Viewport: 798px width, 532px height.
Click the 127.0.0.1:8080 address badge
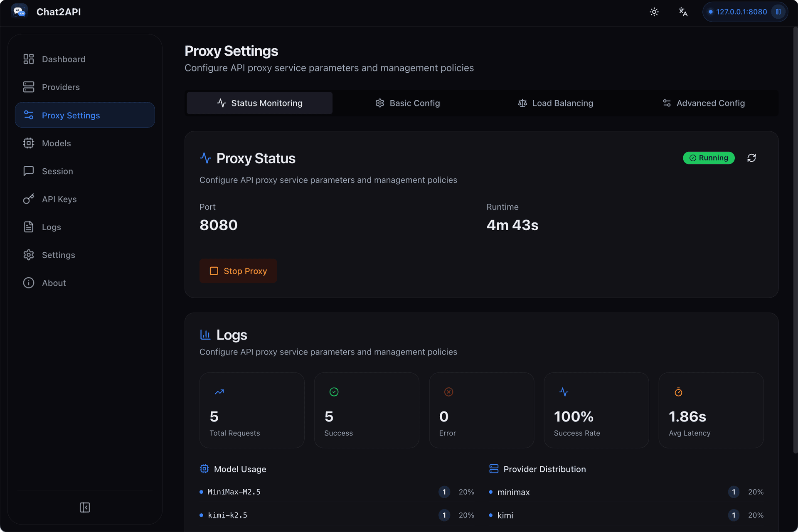click(x=737, y=12)
